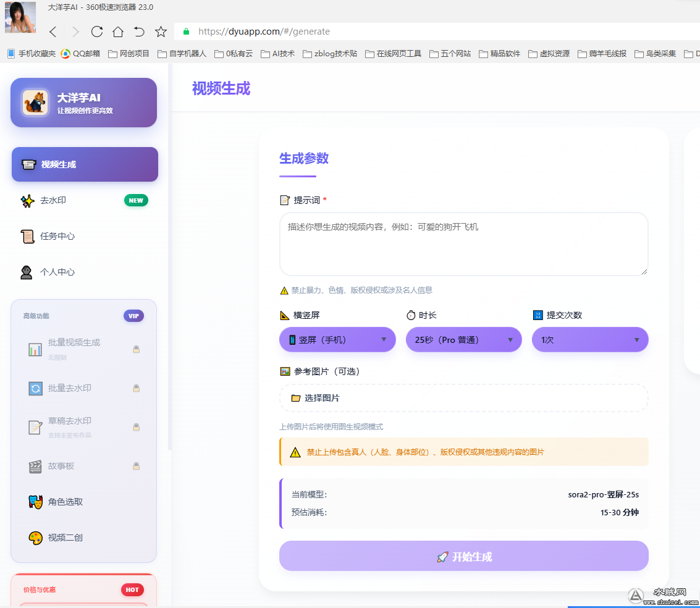Click the browser back arrow

click(x=53, y=32)
